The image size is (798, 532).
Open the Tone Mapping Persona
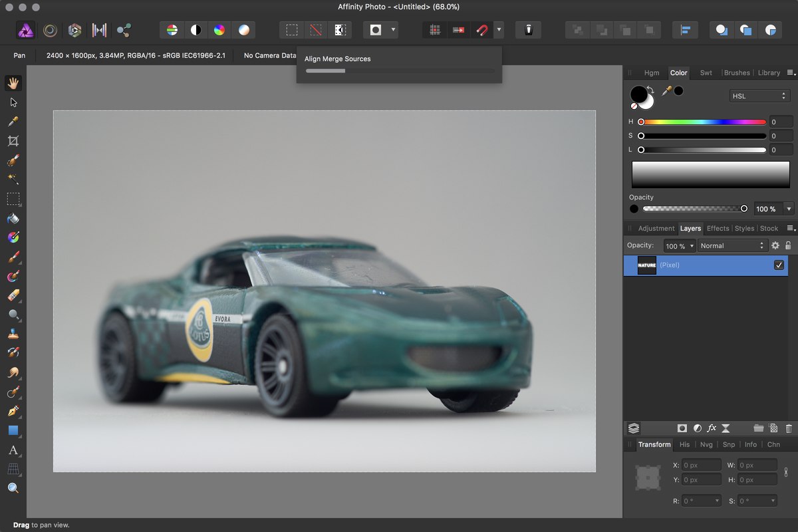click(99, 30)
